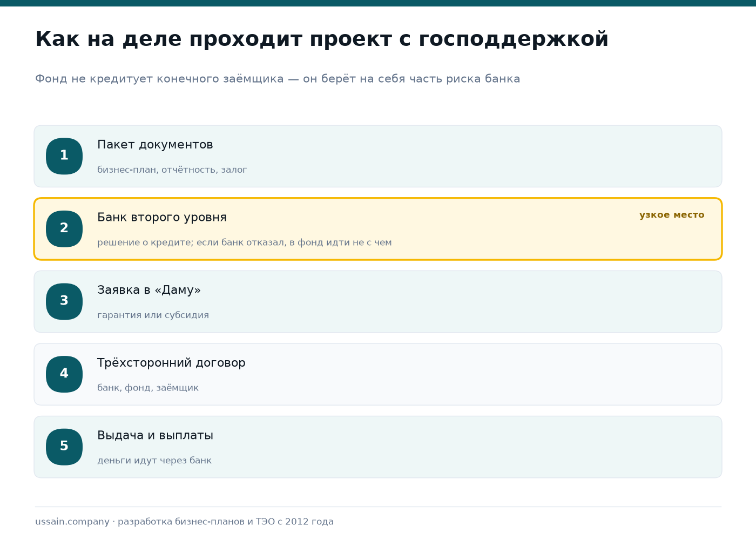This screenshot has width=756, height=540.
Task: Click the number 3 badge beside Заявка в «Даму»
Action: click(x=64, y=301)
